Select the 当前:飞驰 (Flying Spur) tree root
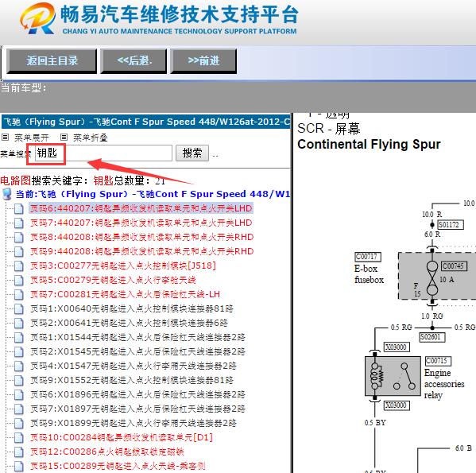The height and width of the screenshot is (473, 476). [153, 194]
